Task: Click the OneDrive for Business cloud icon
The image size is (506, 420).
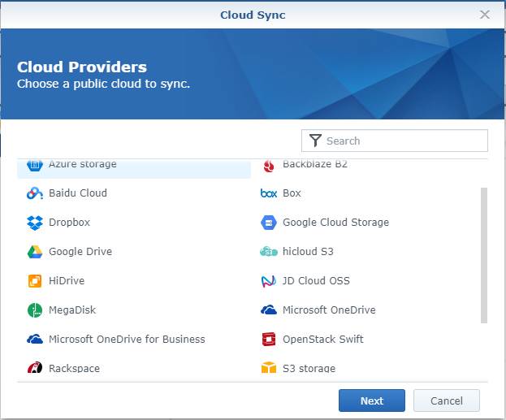Action: point(35,339)
